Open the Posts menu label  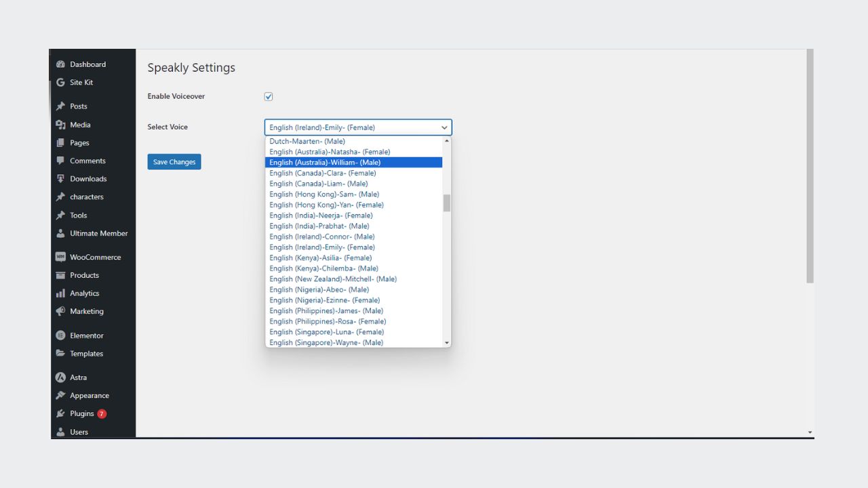pos(79,106)
